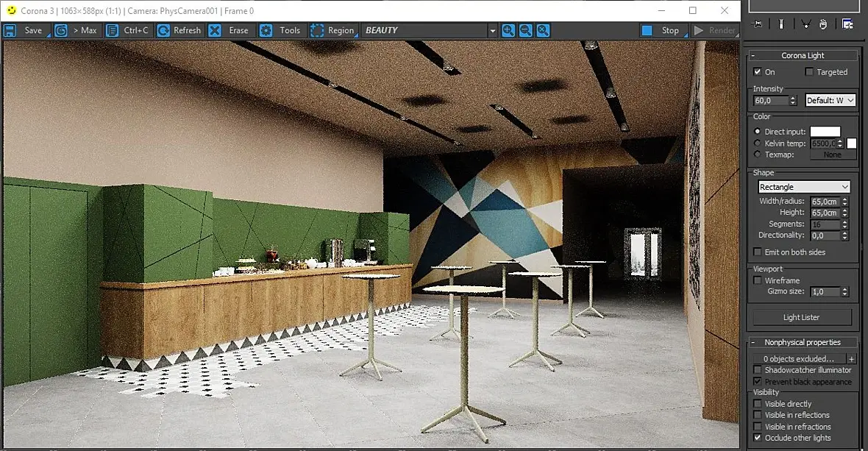Screen dimensions: 868x451
Task: Click the Tools gear icon
Action: click(x=266, y=30)
